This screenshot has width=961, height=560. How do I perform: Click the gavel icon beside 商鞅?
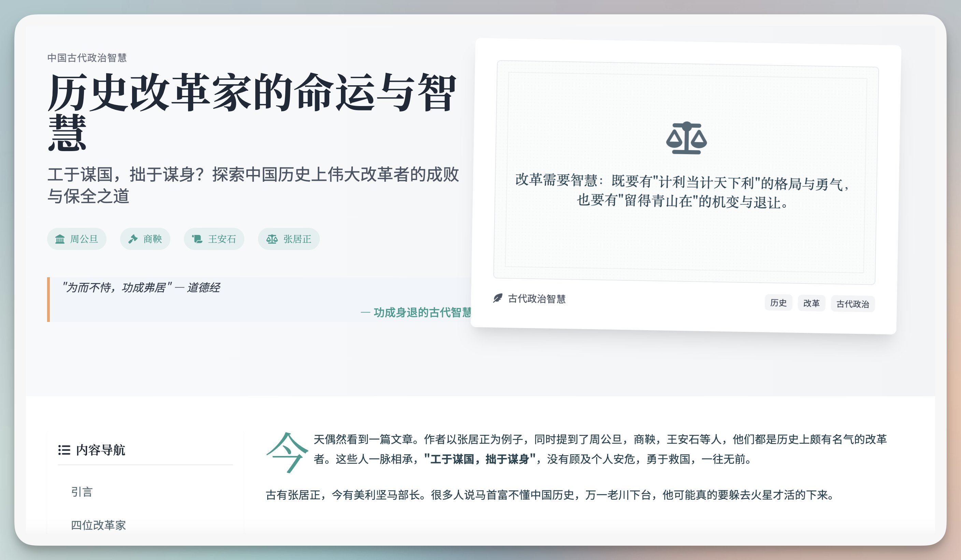(133, 239)
